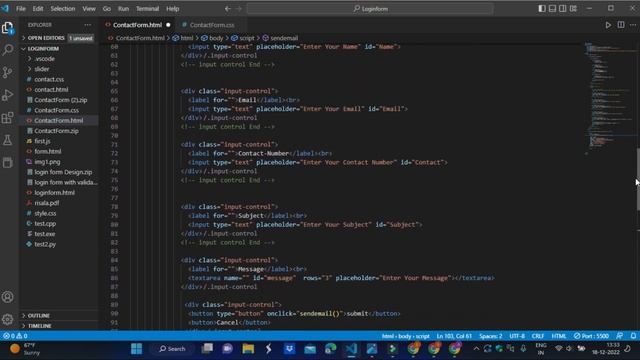The width and height of the screenshot is (640, 360).
Task: Open the Terminal menu
Action: [147, 9]
